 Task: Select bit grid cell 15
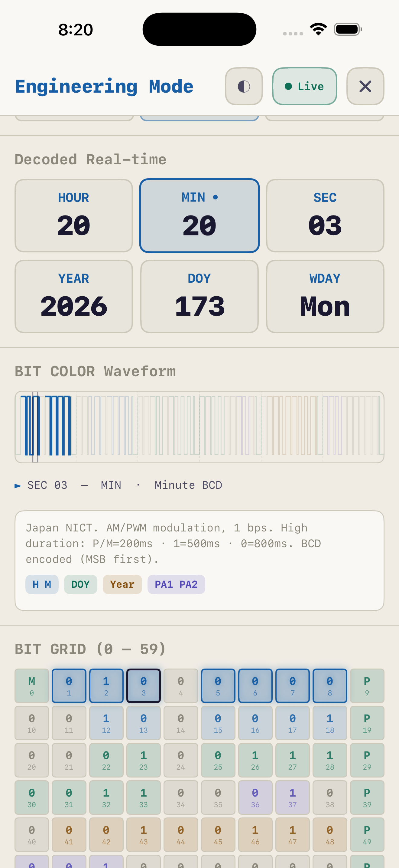pyautogui.click(x=218, y=723)
